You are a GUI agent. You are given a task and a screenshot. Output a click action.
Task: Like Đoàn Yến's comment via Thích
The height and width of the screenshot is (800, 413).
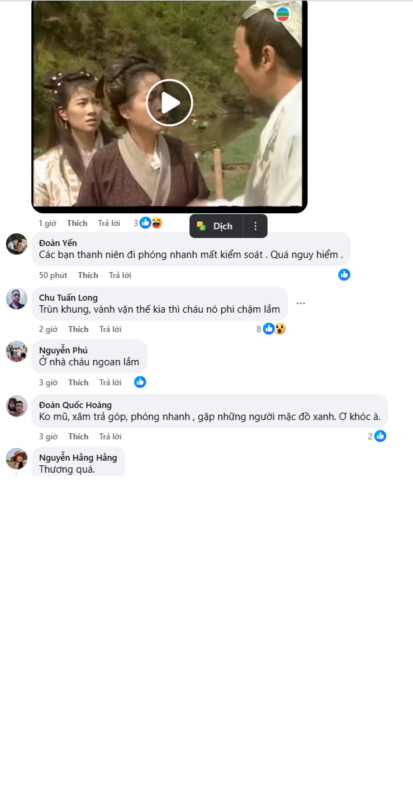click(x=88, y=276)
